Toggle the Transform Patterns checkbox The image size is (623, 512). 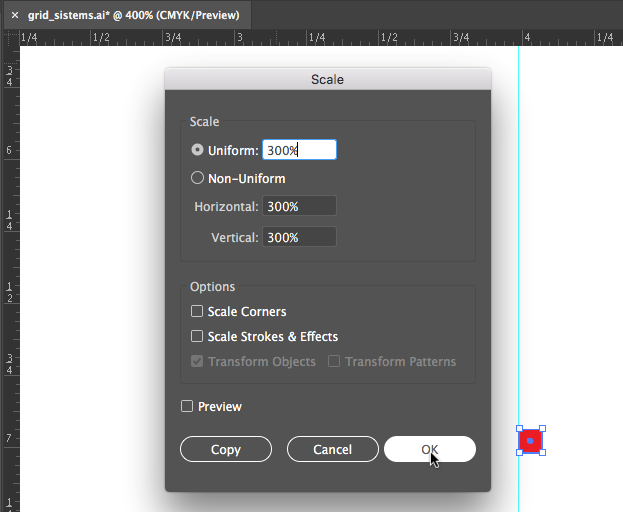(x=335, y=362)
